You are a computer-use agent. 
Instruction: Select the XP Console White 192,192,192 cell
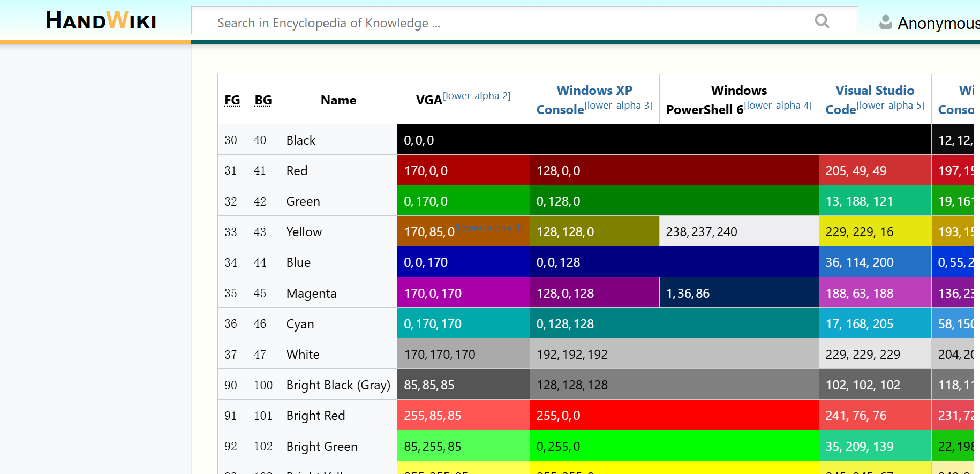674,354
